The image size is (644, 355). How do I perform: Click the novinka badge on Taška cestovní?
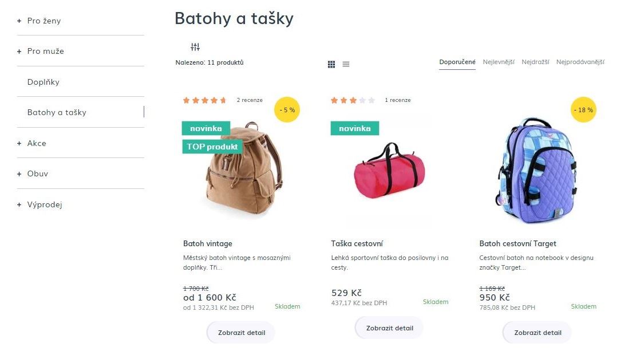(354, 128)
